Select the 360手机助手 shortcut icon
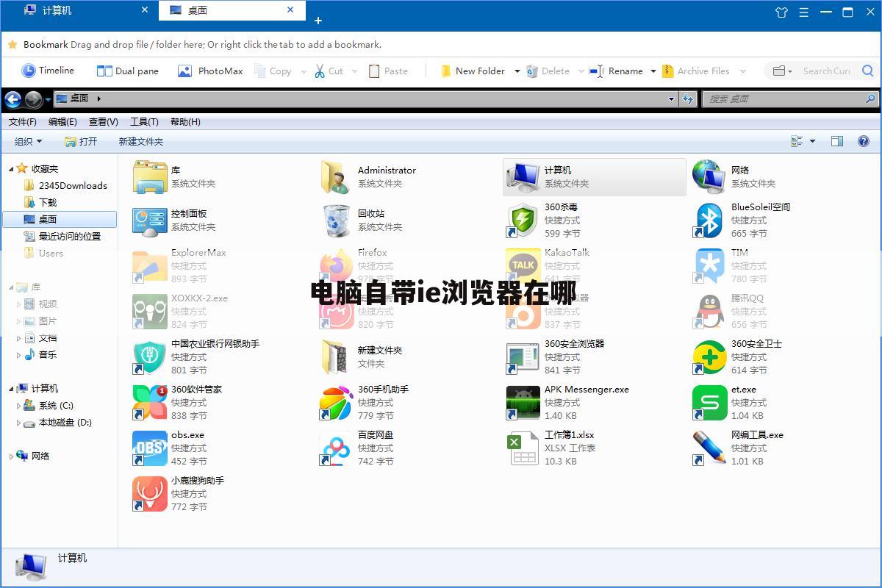The width and height of the screenshot is (882, 588). [337, 403]
